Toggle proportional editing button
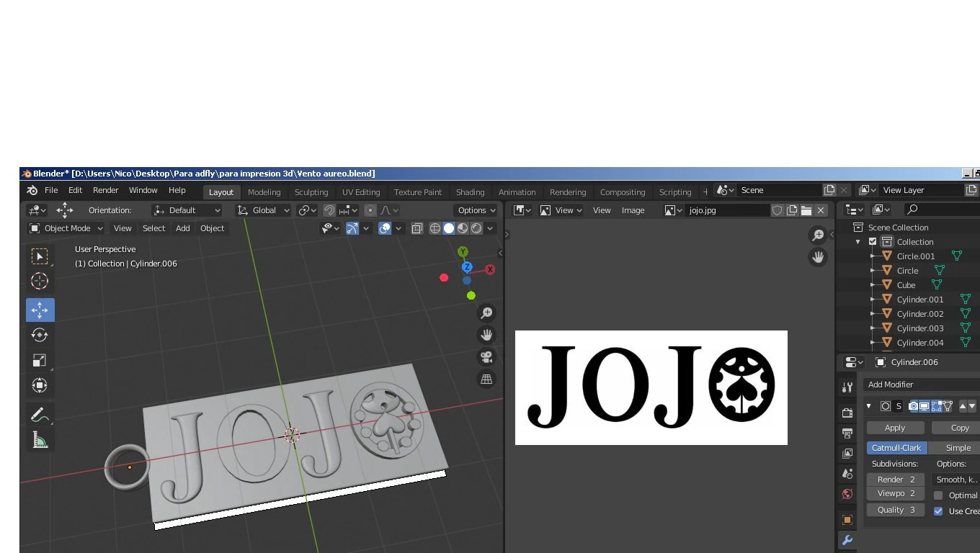Image resolution: width=980 pixels, height=553 pixels. click(x=370, y=210)
